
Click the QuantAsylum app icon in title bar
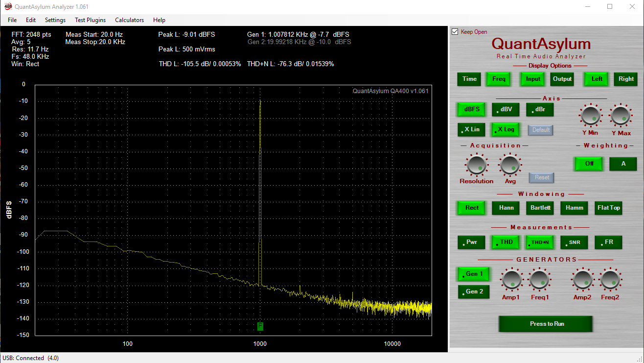tap(8, 6)
